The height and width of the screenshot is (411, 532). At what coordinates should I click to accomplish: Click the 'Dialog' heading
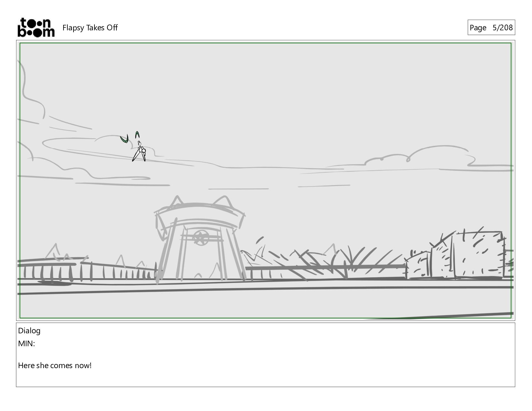tap(29, 331)
